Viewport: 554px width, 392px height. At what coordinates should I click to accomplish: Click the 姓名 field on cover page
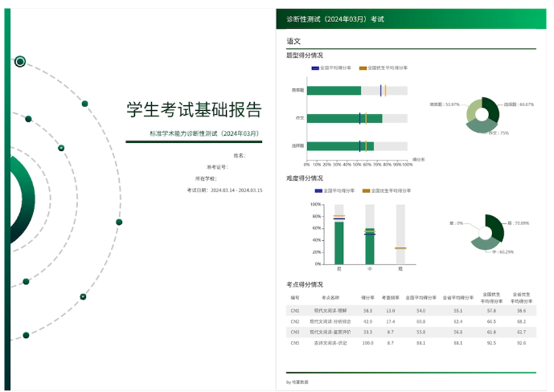pyautogui.click(x=239, y=155)
